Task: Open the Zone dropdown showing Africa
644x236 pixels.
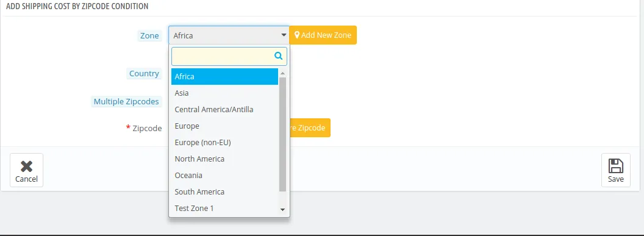Action: [x=229, y=35]
